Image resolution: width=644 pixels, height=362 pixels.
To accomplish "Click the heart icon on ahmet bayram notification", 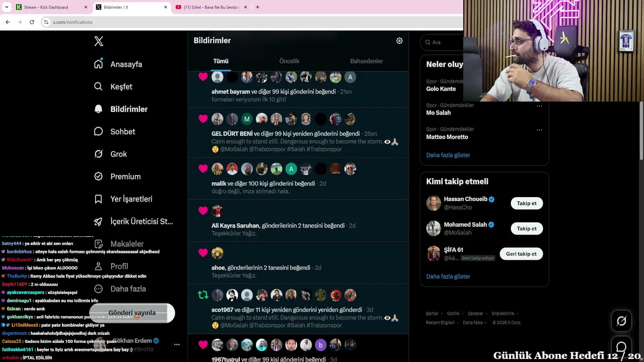I will tap(203, 77).
